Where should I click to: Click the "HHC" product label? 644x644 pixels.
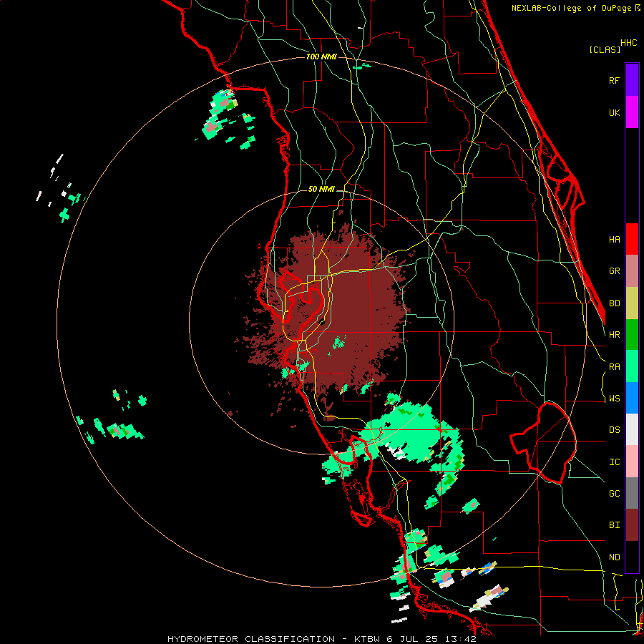click(x=628, y=43)
